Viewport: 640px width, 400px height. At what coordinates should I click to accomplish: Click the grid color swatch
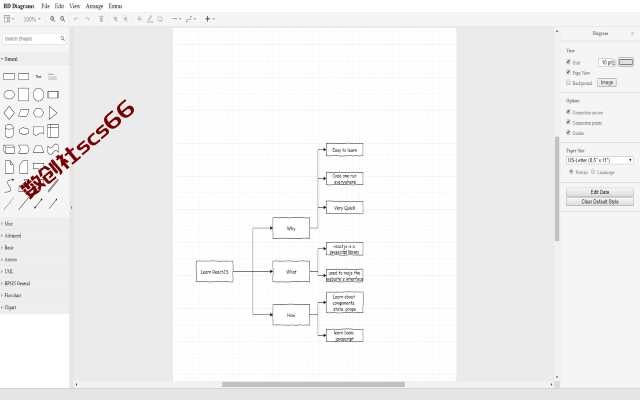[x=626, y=62]
